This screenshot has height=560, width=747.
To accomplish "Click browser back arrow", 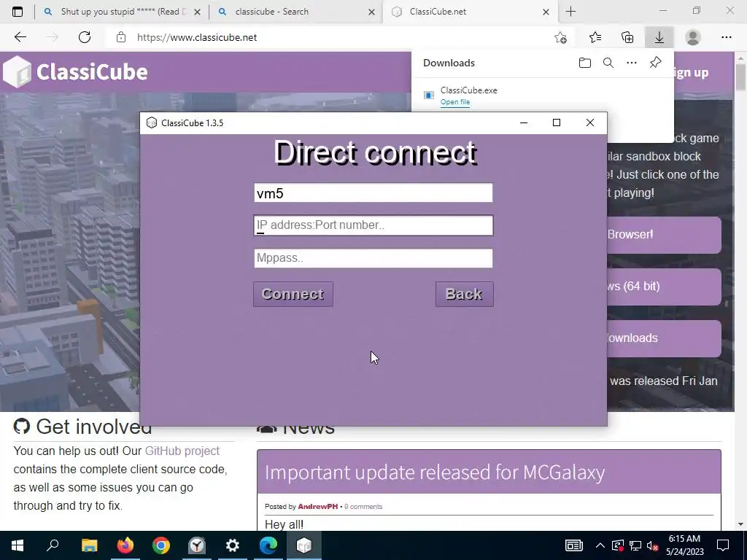I will tap(20, 37).
